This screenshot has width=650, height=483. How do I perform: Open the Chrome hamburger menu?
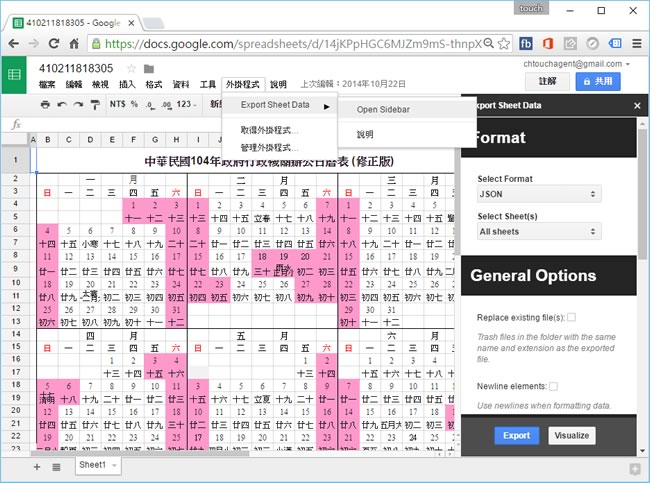(x=637, y=43)
